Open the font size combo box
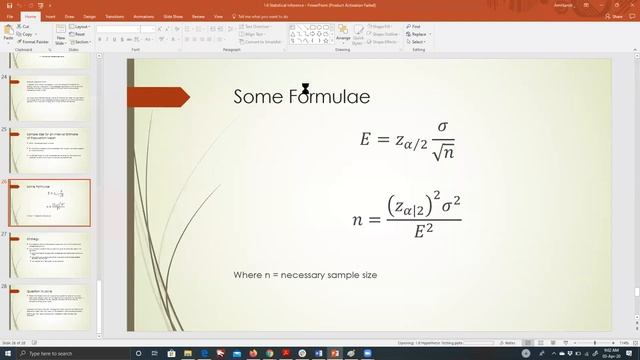 coord(148,29)
